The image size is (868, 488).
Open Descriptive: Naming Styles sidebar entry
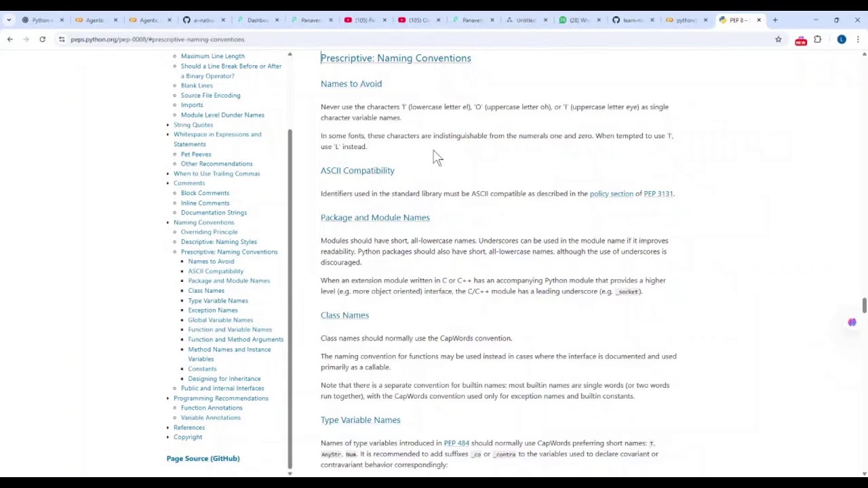(218, 242)
